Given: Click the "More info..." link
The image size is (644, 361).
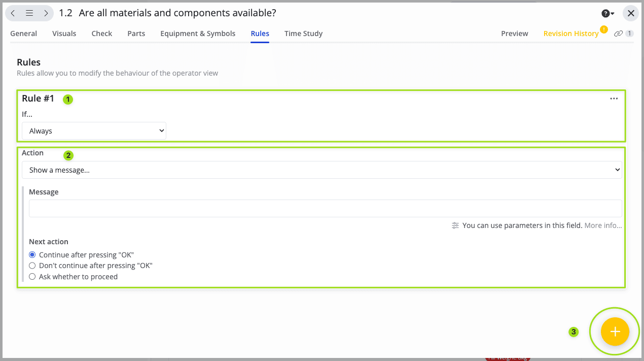Looking at the screenshot, I should click(603, 225).
